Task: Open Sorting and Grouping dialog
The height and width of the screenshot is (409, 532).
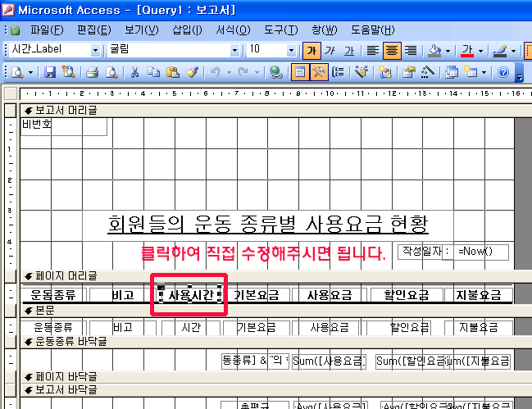Action: pos(338,72)
